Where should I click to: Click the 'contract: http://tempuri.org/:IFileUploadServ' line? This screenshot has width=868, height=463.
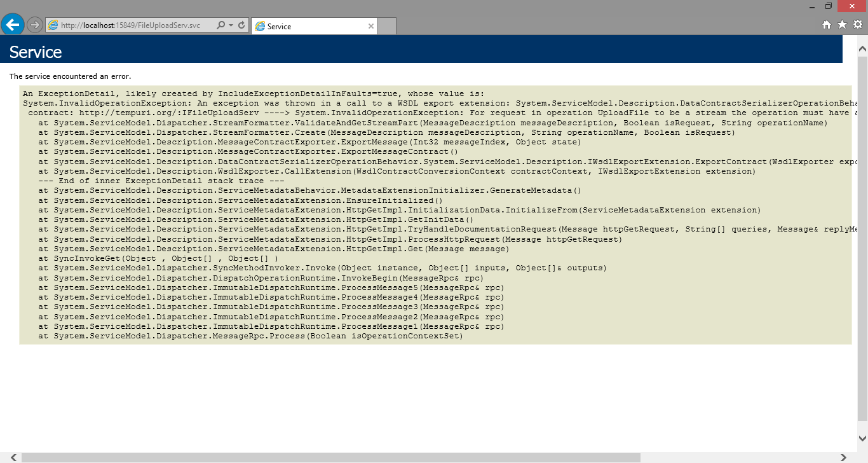coord(442,113)
